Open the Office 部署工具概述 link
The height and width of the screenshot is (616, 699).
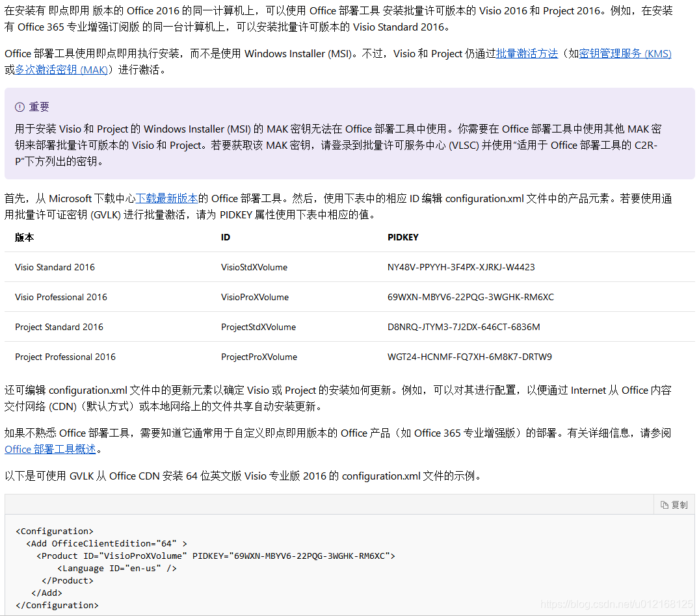click(50, 450)
